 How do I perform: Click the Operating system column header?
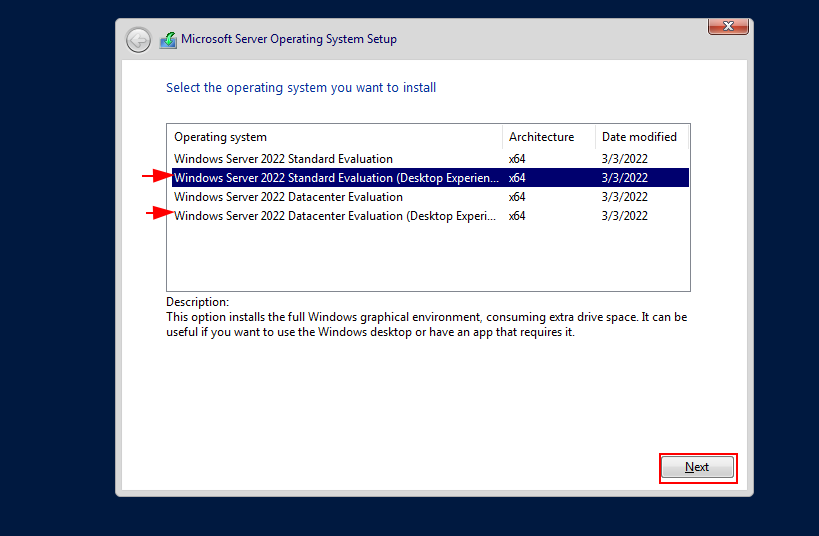pos(335,137)
